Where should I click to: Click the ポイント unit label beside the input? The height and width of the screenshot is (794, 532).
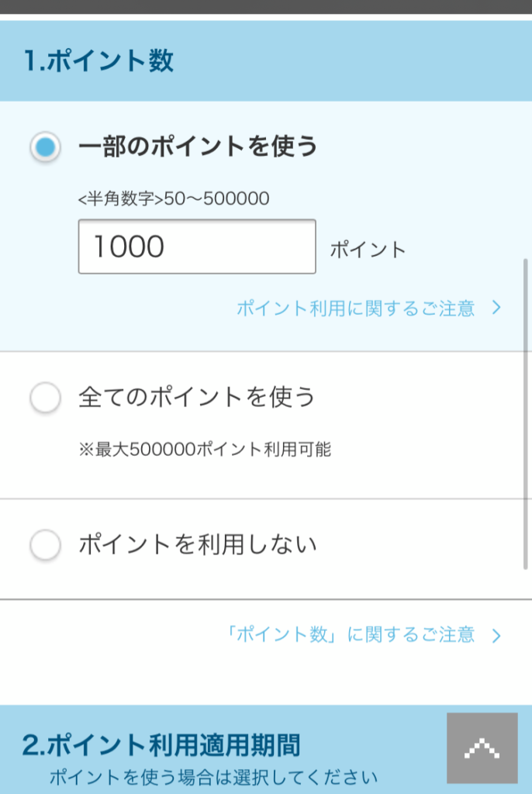coord(368,250)
